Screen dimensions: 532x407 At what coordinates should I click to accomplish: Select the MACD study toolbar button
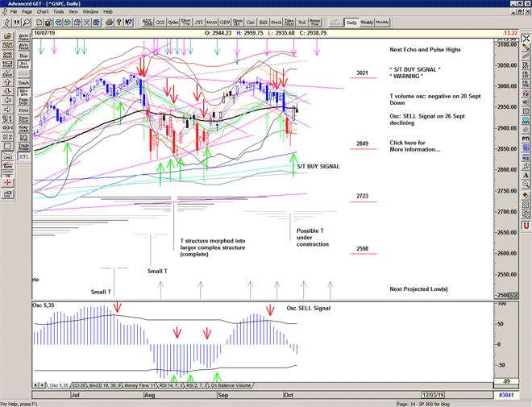[211, 23]
